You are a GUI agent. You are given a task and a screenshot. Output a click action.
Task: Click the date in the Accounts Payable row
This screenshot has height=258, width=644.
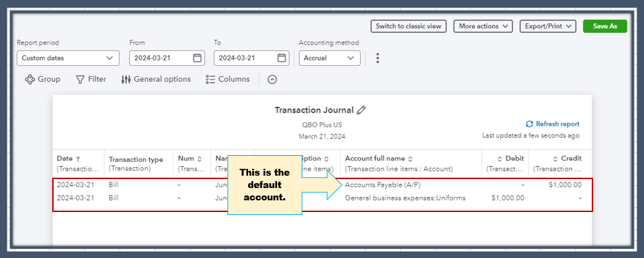[x=75, y=185]
